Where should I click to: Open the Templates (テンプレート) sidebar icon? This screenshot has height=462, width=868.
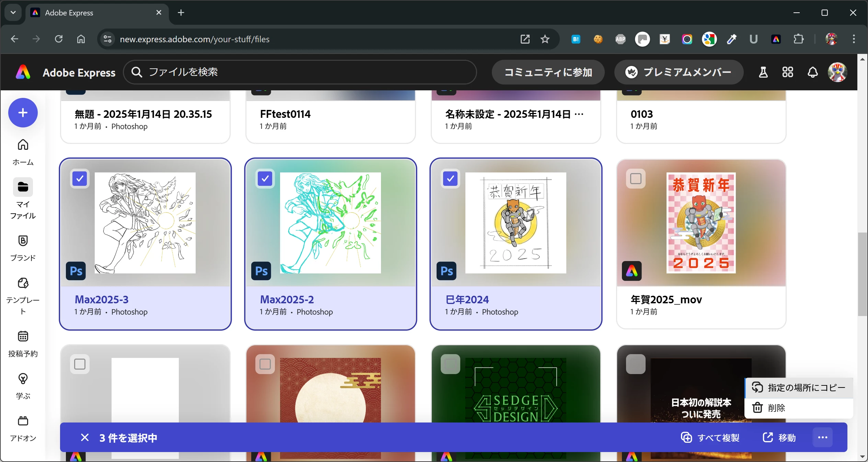(x=23, y=283)
